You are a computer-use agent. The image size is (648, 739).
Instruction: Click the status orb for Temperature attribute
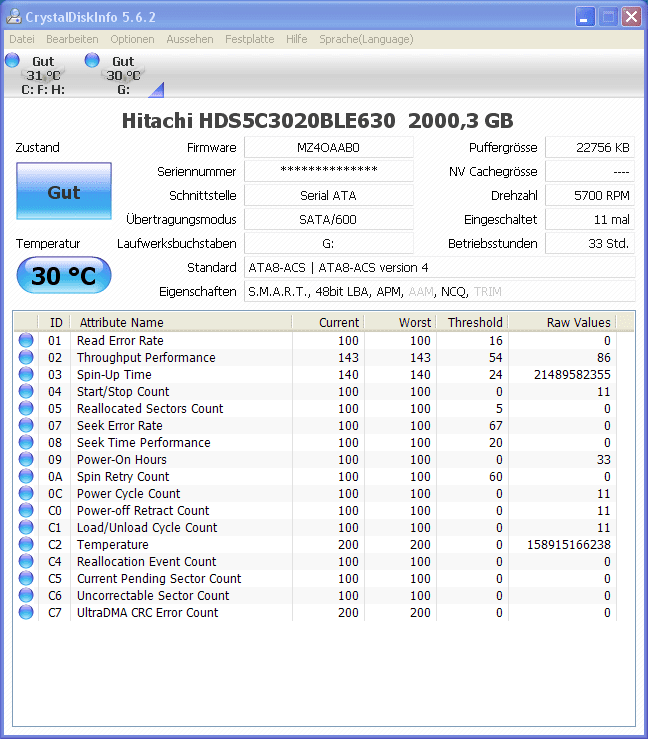26,544
